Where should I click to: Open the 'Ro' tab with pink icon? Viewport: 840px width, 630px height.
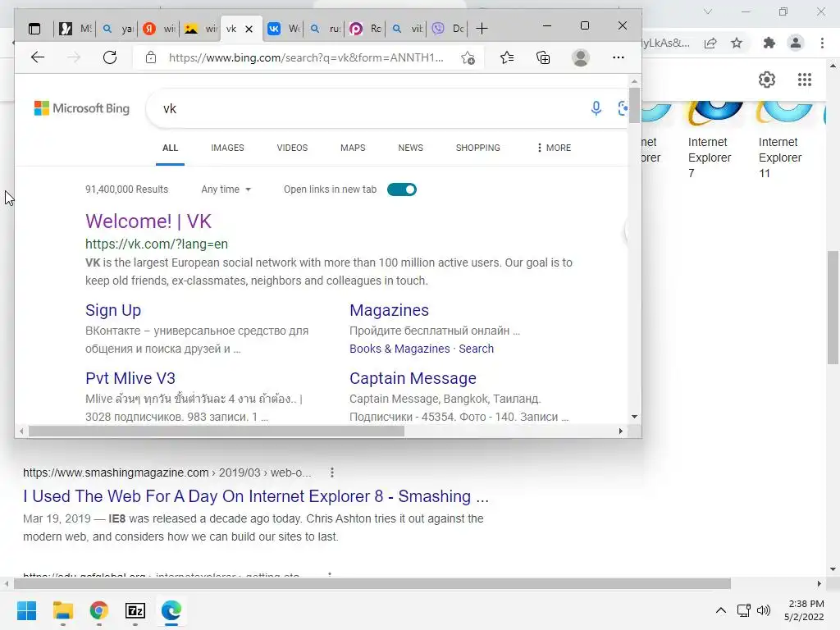click(366, 29)
